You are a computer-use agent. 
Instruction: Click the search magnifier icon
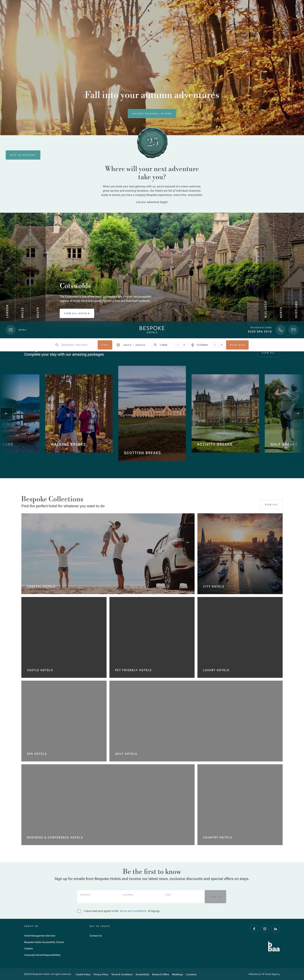(x=57, y=345)
